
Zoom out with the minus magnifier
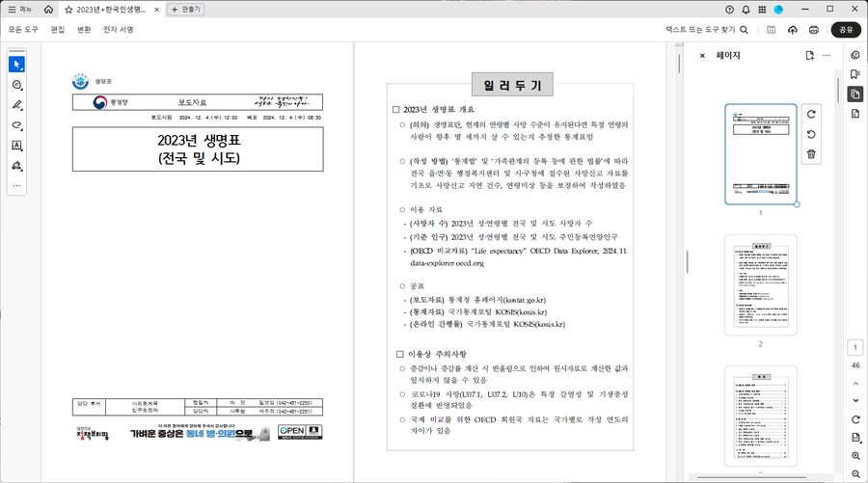click(x=855, y=474)
